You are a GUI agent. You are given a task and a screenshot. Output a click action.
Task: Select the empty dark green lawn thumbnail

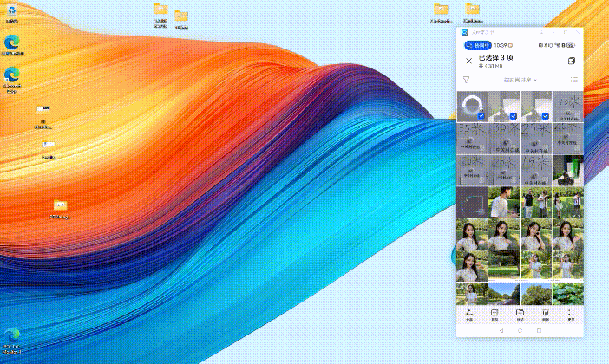tap(504, 266)
